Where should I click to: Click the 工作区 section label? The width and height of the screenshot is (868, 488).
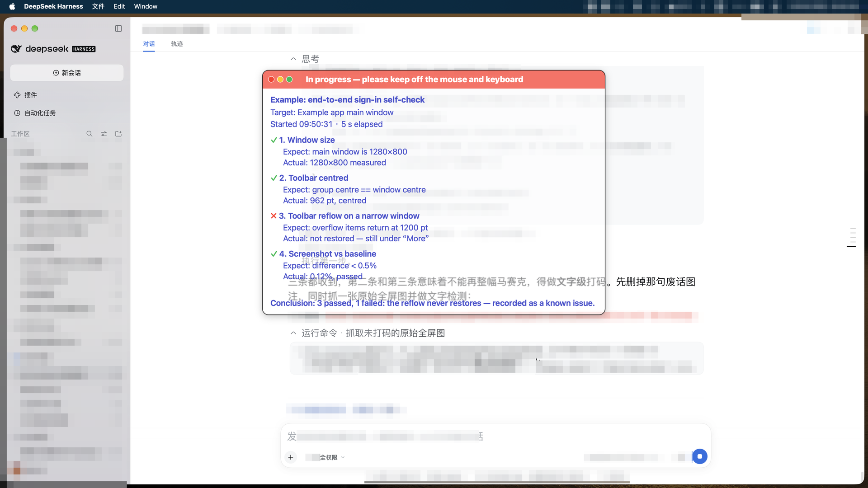point(20,134)
